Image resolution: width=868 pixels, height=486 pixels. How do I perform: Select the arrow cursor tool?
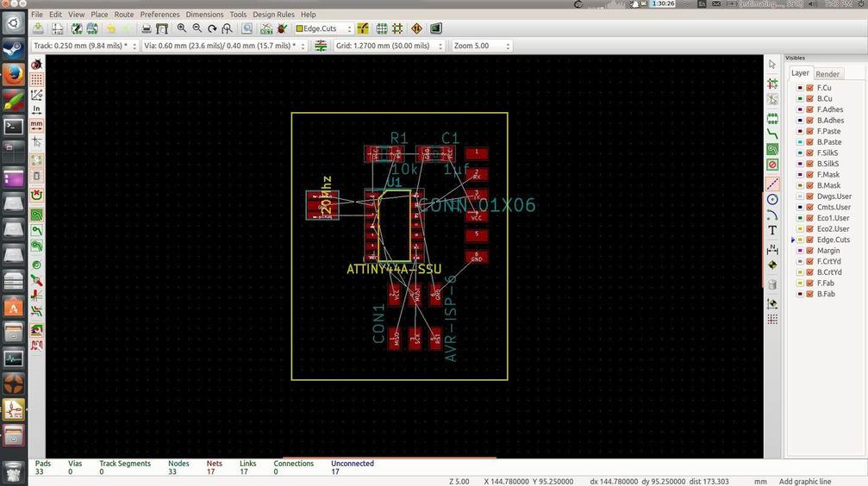click(773, 65)
